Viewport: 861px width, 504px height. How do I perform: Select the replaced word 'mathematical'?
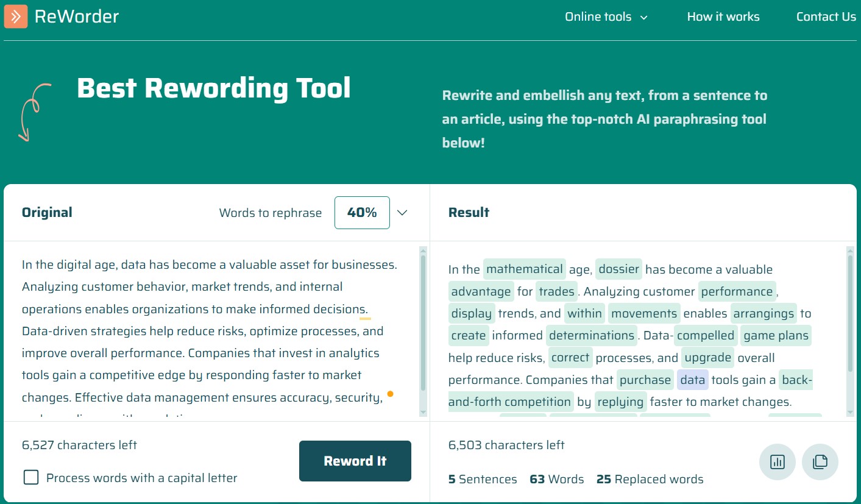coord(525,269)
